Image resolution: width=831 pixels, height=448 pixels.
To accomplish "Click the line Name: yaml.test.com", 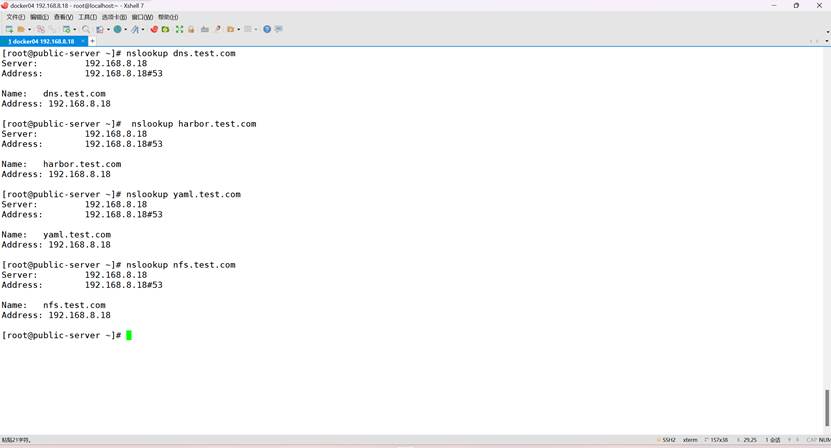I will point(56,234).
